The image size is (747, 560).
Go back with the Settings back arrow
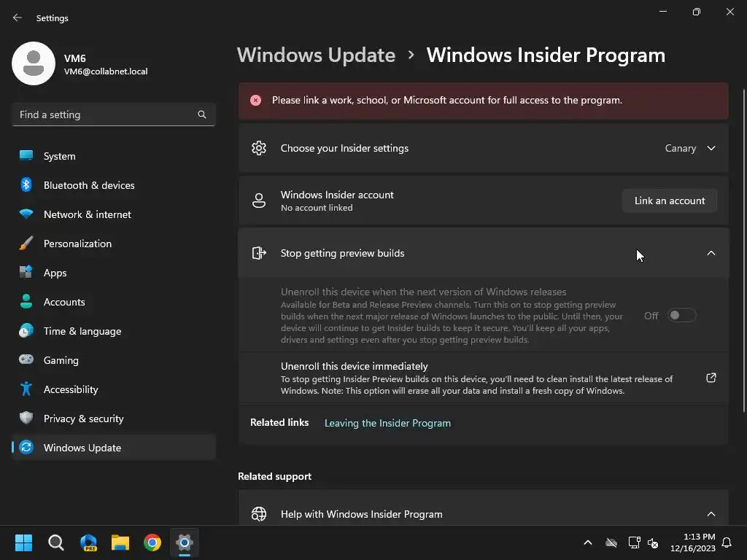(x=18, y=17)
